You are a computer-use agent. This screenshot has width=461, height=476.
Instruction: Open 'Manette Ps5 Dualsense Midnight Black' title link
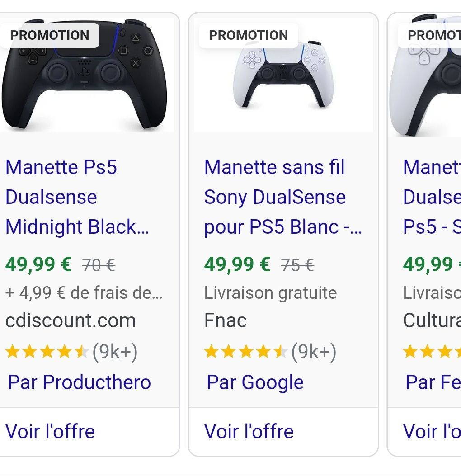point(77,197)
